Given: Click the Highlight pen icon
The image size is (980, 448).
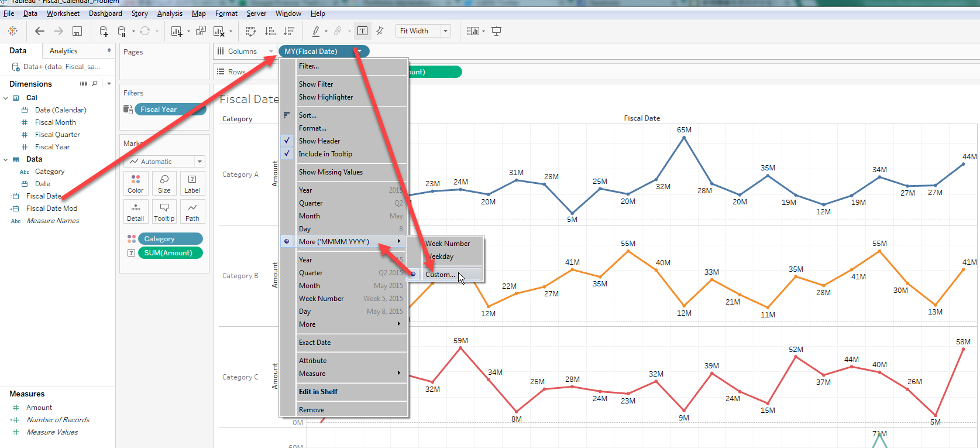Looking at the screenshot, I should tap(316, 31).
